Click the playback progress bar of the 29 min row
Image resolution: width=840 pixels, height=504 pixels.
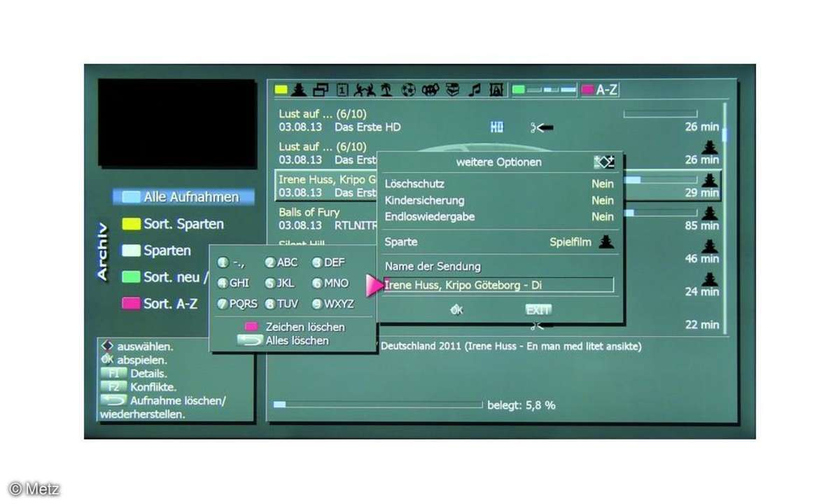pos(660,180)
